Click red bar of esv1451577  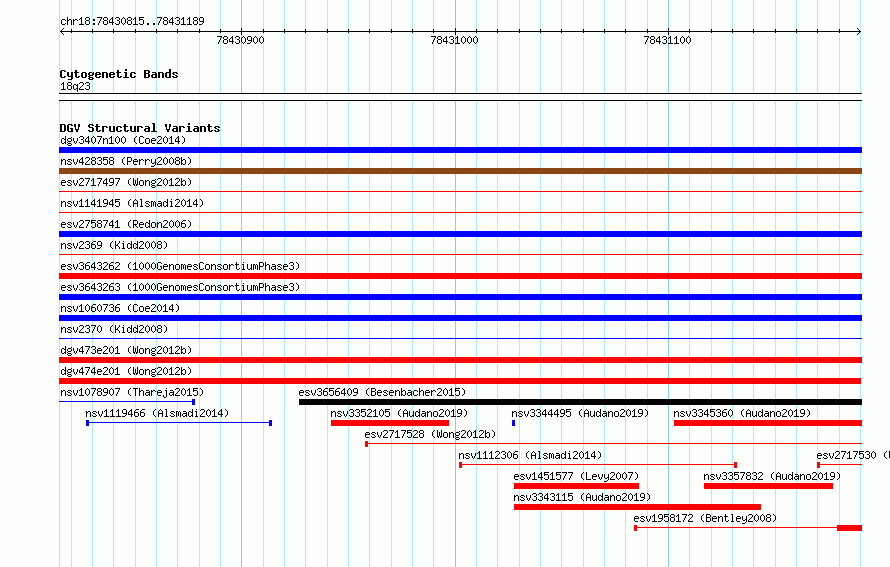(576, 486)
